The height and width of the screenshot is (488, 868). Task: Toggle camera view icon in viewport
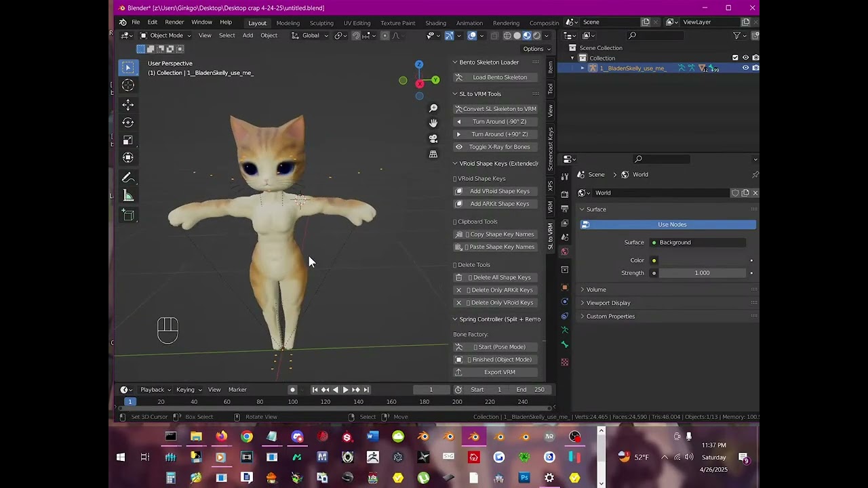pyautogui.click(x=433, y=138)
